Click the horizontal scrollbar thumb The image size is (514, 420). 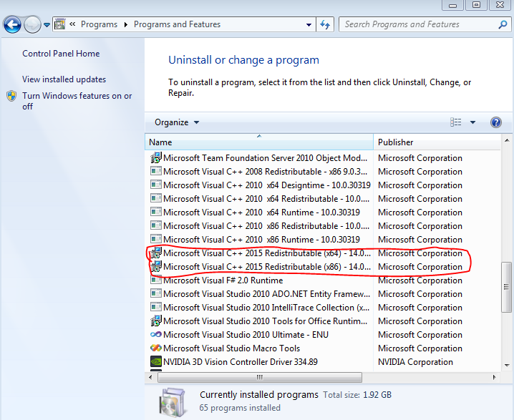point(260,377)
